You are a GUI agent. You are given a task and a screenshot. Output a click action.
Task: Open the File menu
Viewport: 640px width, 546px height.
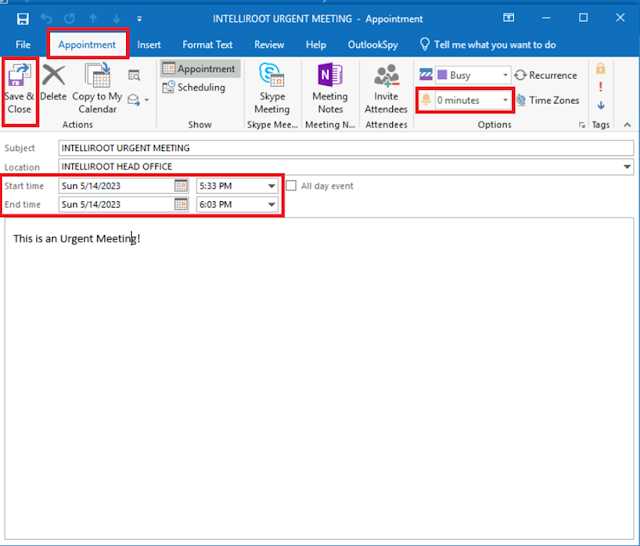(x=23, y=45)
